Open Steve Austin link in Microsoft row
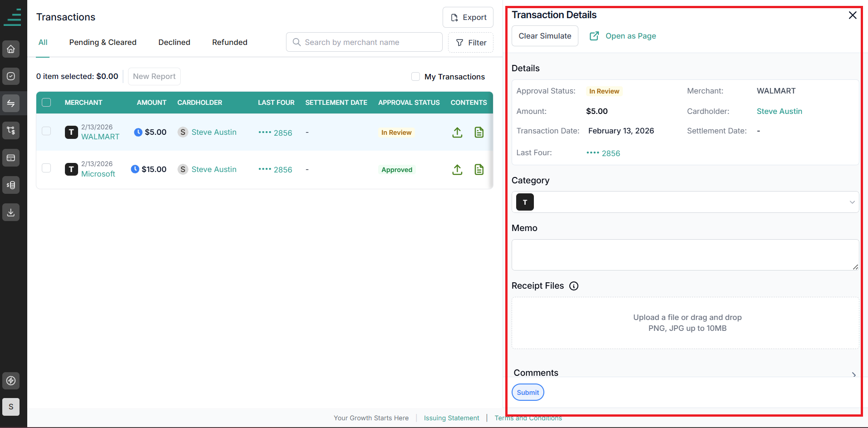Image resolution: width=868 pixels, height=428 pixels. coord(214,169)
